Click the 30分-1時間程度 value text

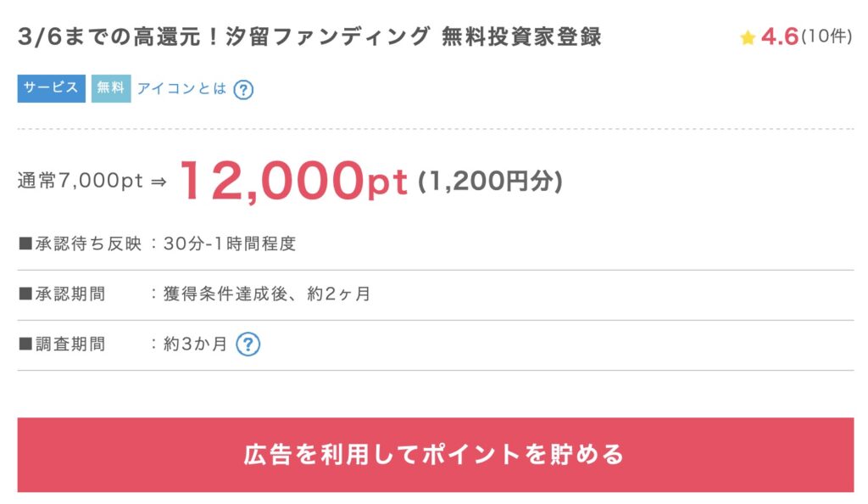click(230, 244)
